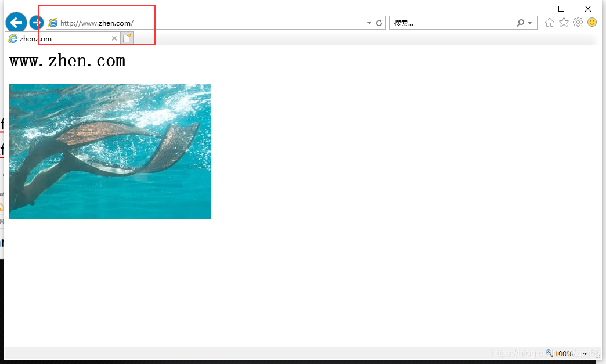The height and width of the screenshot is (364, 606).
Task: Select the zhen.com tab
Action: pyautogui.click(x=63, y=38)
